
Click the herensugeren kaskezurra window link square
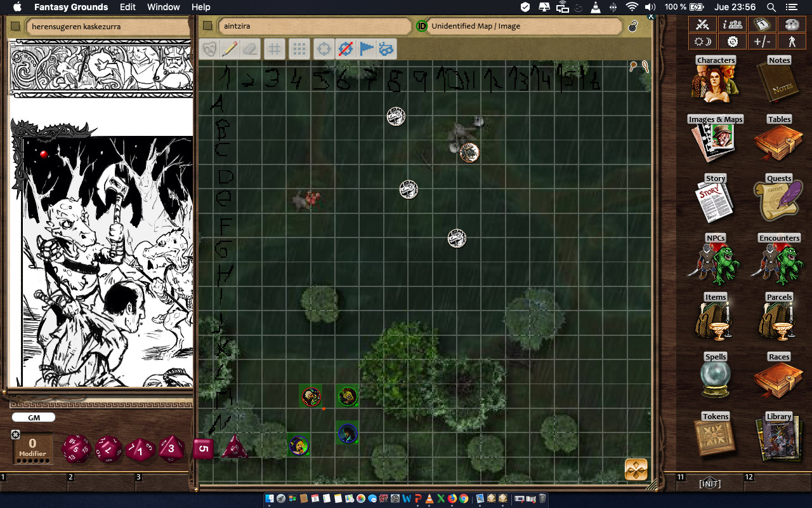tap(16, 26)
